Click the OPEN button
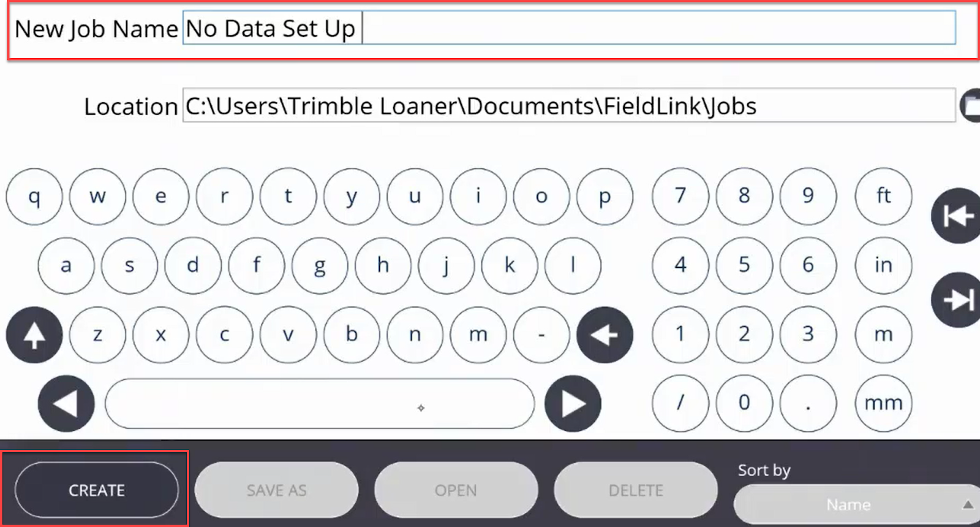This screenshot has height=527, width=980. [x=456, y=490]
